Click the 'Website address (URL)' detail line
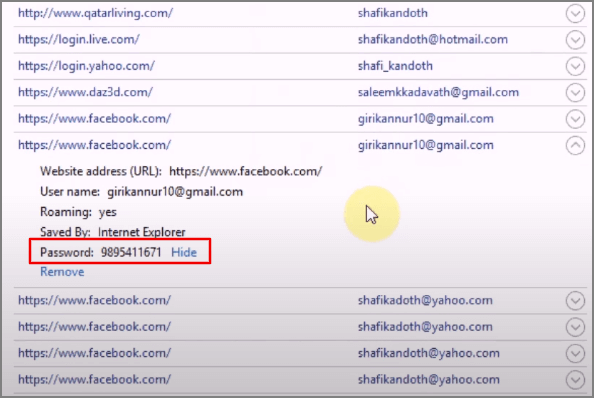 point(181,172)
